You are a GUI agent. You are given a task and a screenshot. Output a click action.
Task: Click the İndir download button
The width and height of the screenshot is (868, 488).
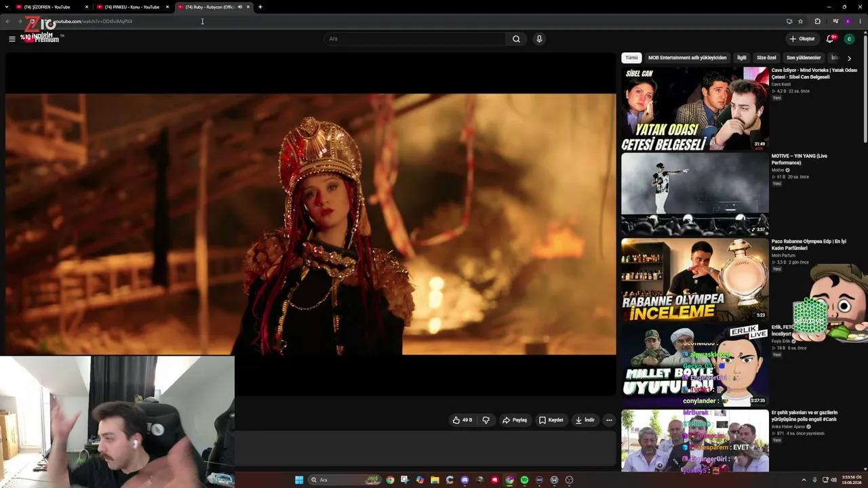585,420
